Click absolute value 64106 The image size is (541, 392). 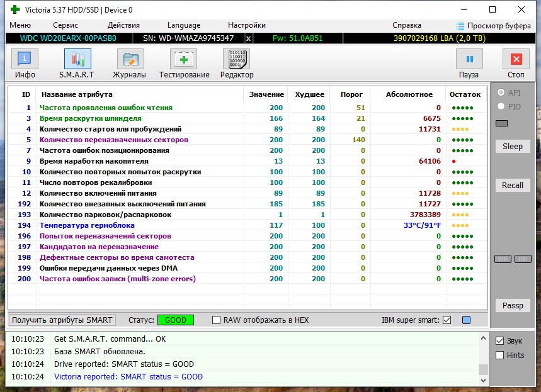click(430, 161)
